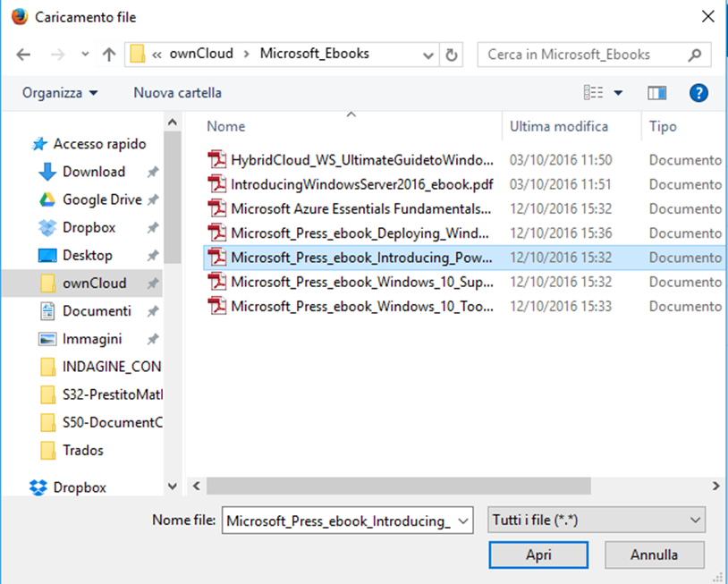Select IntroducingWindowsServer2016_ebook.pdf file name
Image resolution: width=728 pixels, height=584 pixels.
coord(362,184)
